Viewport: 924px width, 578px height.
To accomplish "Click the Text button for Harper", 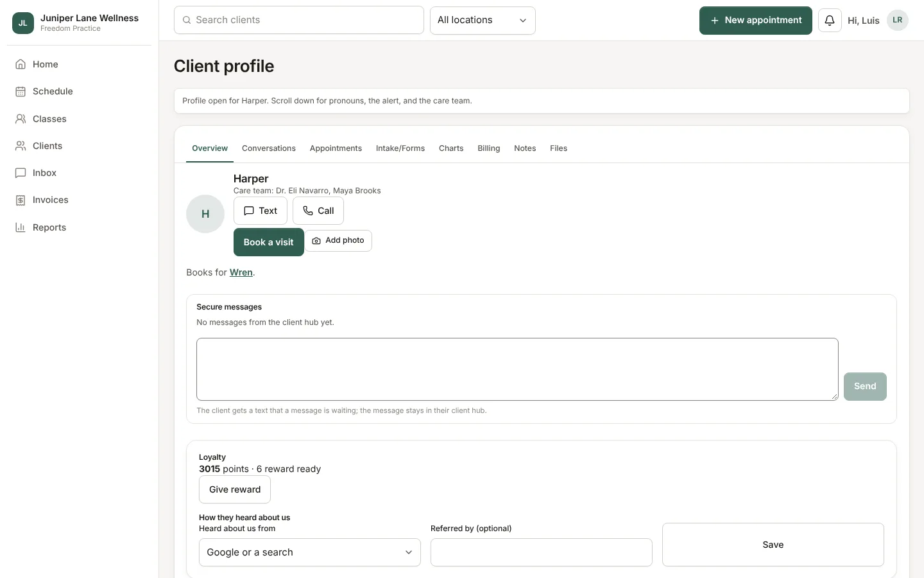I will (261, 211).
